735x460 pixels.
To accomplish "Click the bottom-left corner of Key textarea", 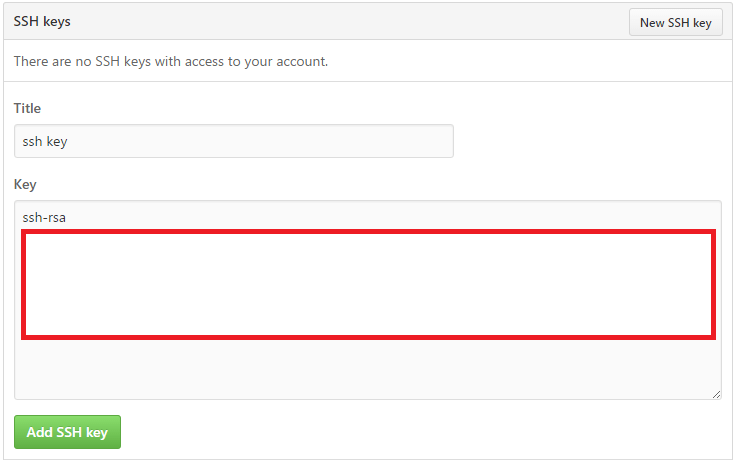I will pyautogui.click(x=22, y=392).
